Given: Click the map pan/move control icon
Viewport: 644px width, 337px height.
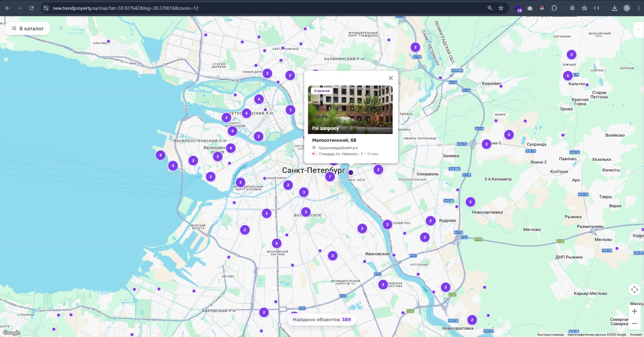Looking at the screenshot, I should click(634, 290).
